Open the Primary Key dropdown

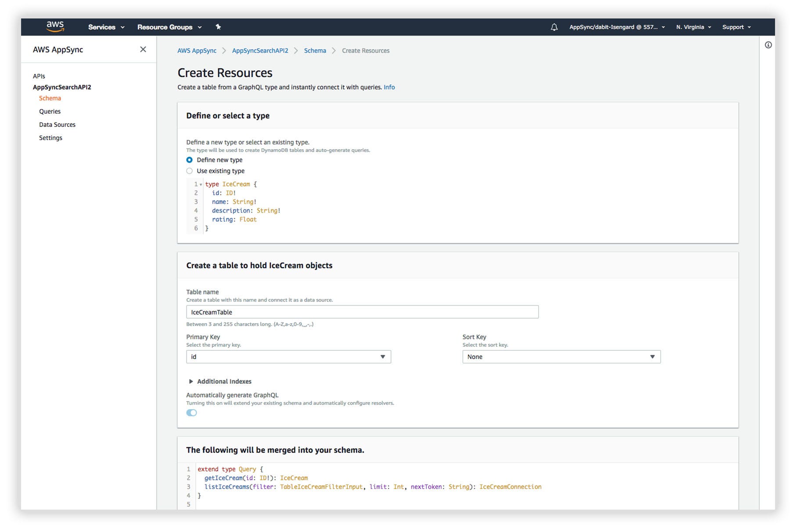click(288, 357)
